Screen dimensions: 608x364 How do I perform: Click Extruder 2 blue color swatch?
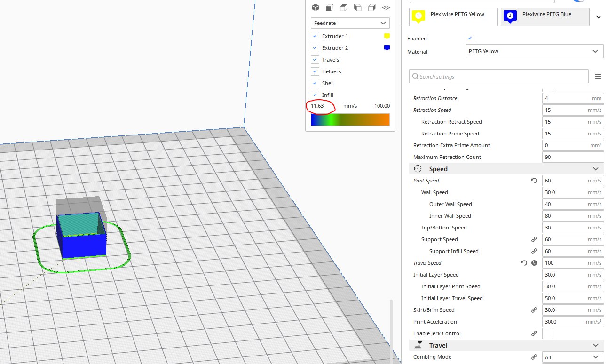pyautogui.click(x=387, y=48)
